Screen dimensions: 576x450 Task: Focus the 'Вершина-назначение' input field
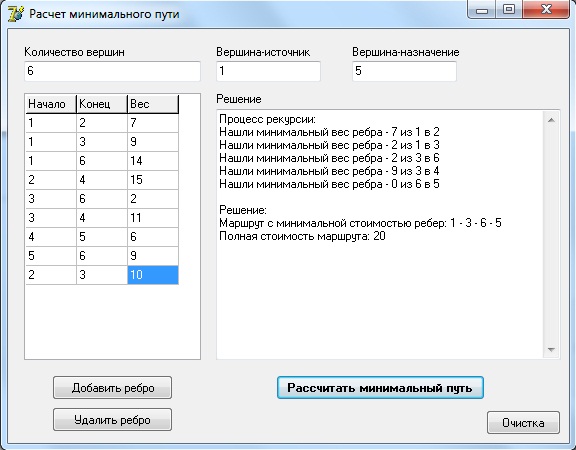(x=404, y=71)
